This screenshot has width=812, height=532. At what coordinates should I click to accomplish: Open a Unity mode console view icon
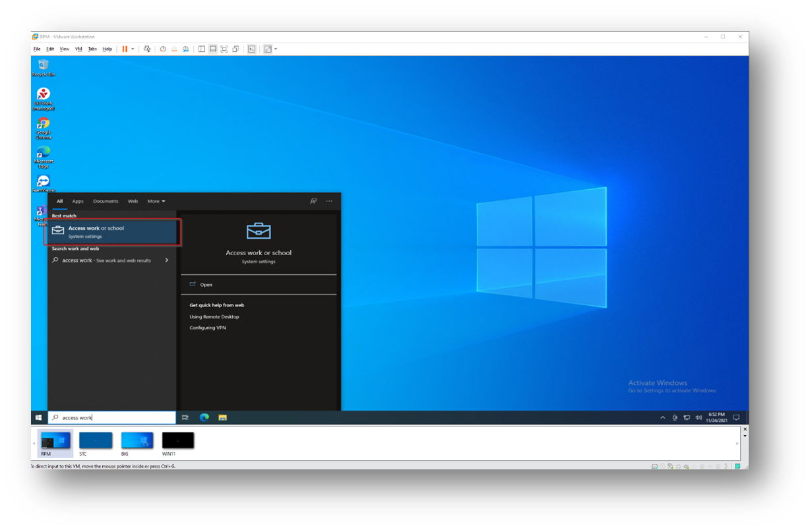click(x=235, y=48)
